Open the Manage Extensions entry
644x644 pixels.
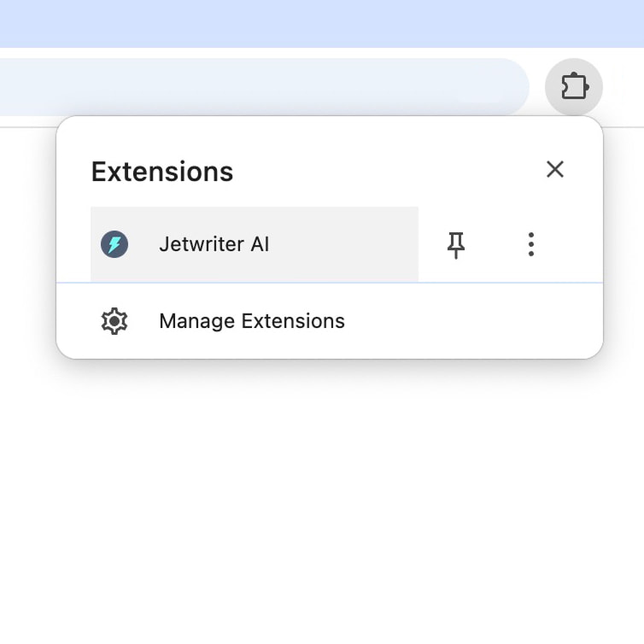[x=252, y=321]
